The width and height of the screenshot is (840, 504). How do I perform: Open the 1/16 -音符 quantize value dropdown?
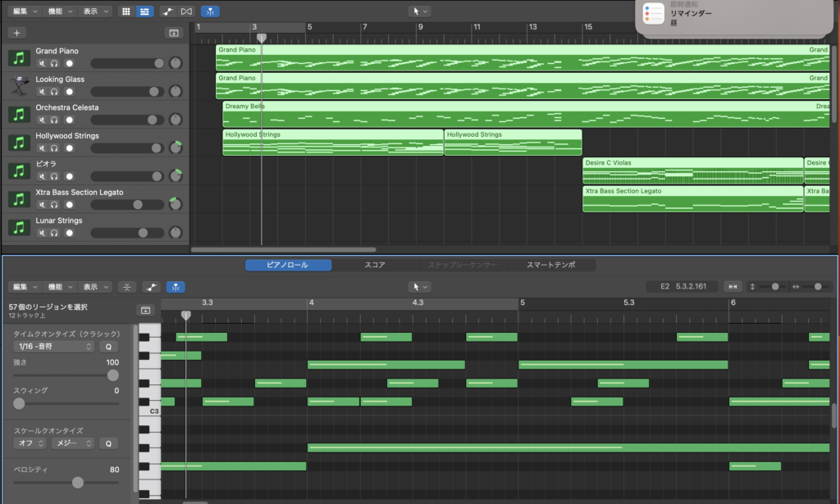click(53, 347)
